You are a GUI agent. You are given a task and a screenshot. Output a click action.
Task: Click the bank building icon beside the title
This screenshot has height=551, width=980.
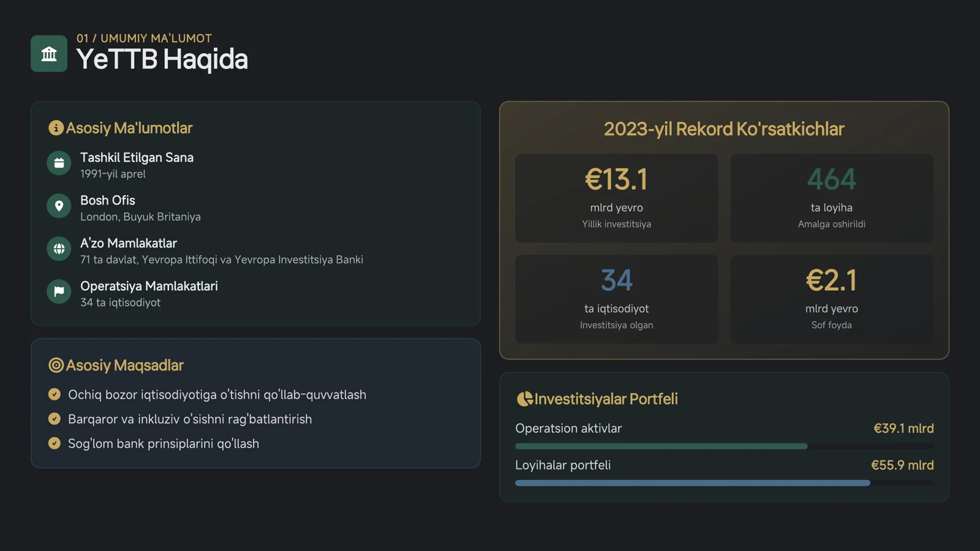point(49,54)
